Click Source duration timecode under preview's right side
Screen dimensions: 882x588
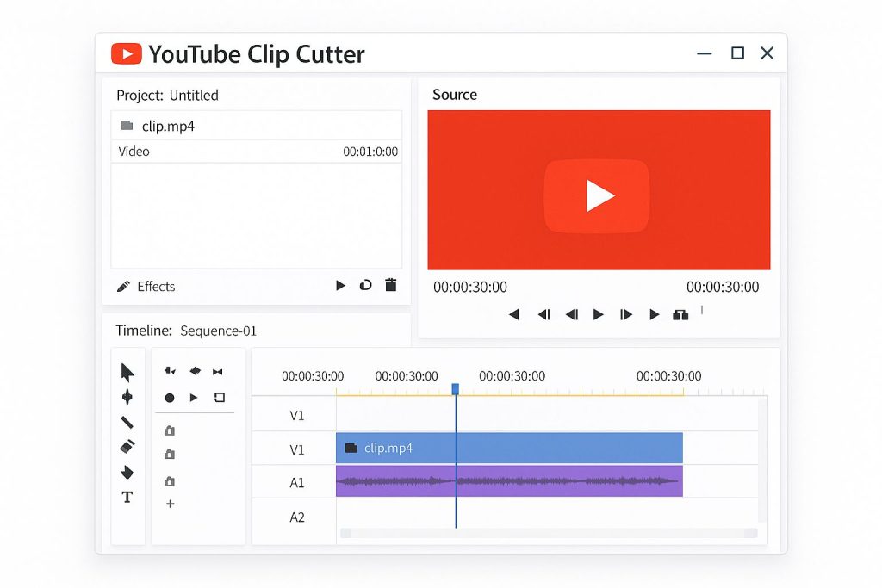pos(723,287)
